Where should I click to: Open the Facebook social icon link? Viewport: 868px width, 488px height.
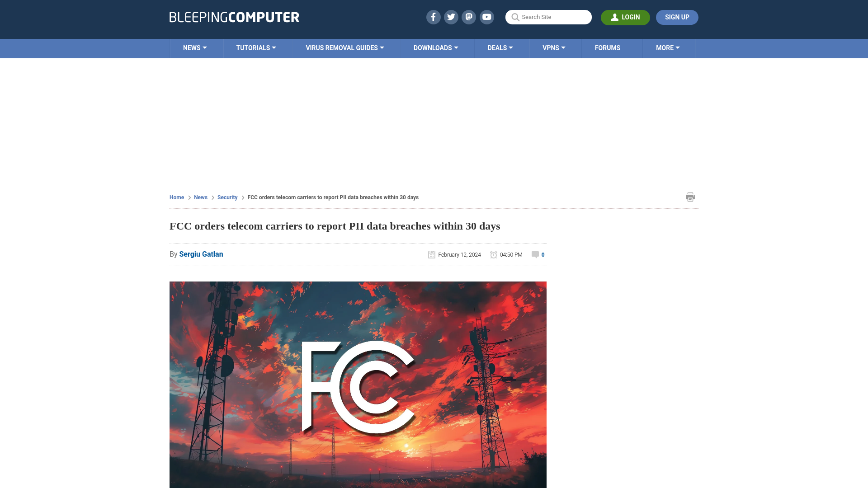point(434,17)
